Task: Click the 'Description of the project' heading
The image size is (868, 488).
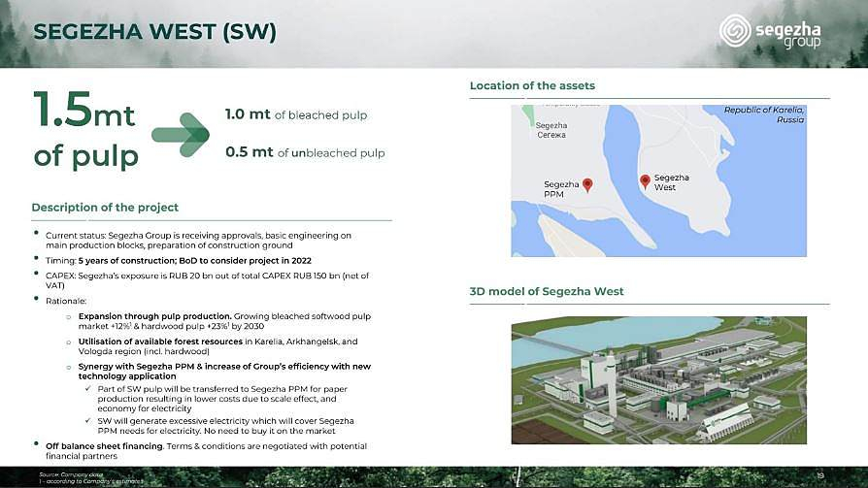Action: 105,208
